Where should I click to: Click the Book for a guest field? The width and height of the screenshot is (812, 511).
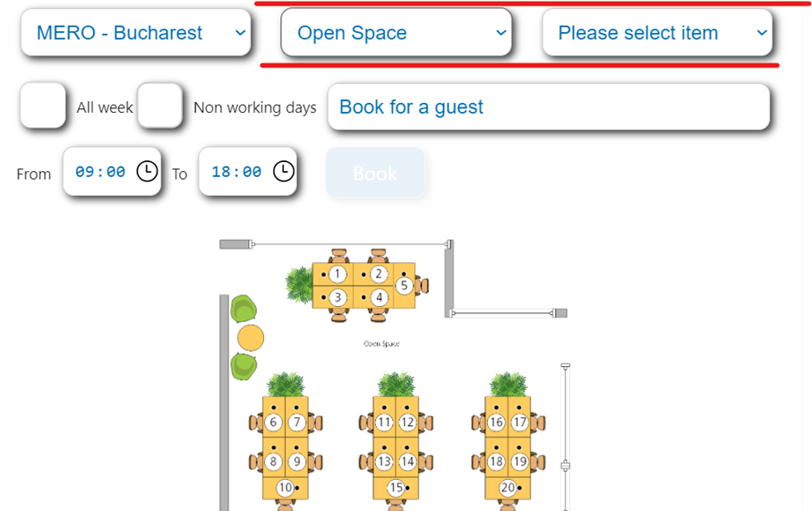[548, 107]
